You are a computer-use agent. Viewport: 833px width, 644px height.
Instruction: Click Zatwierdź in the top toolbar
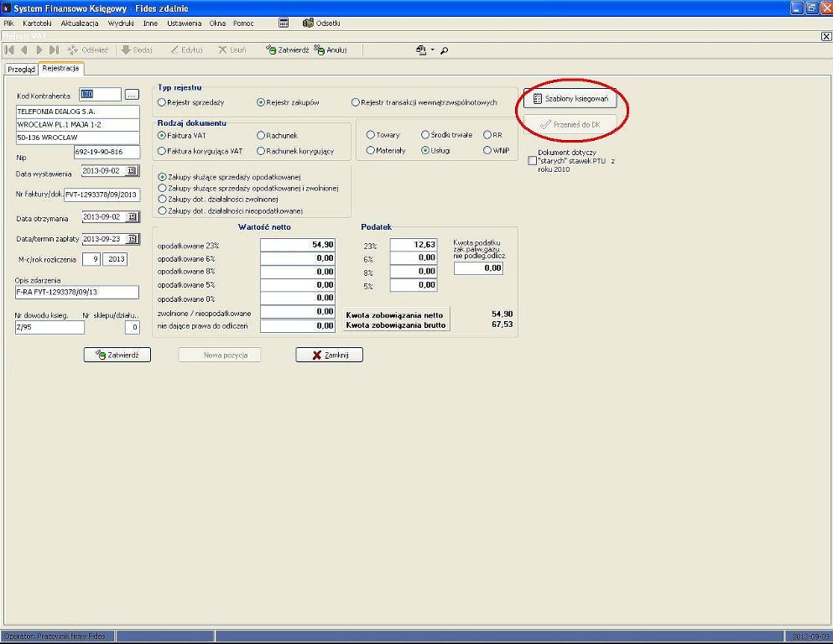click(288, 50)
